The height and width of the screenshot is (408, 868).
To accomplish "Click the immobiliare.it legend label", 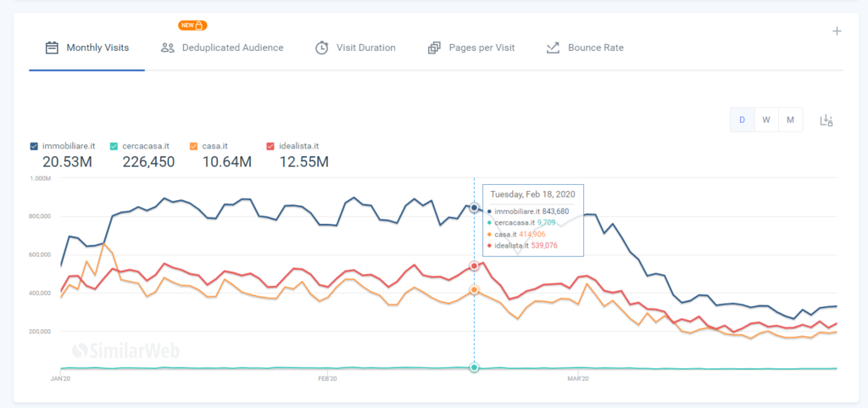I will tap(69, 146).
